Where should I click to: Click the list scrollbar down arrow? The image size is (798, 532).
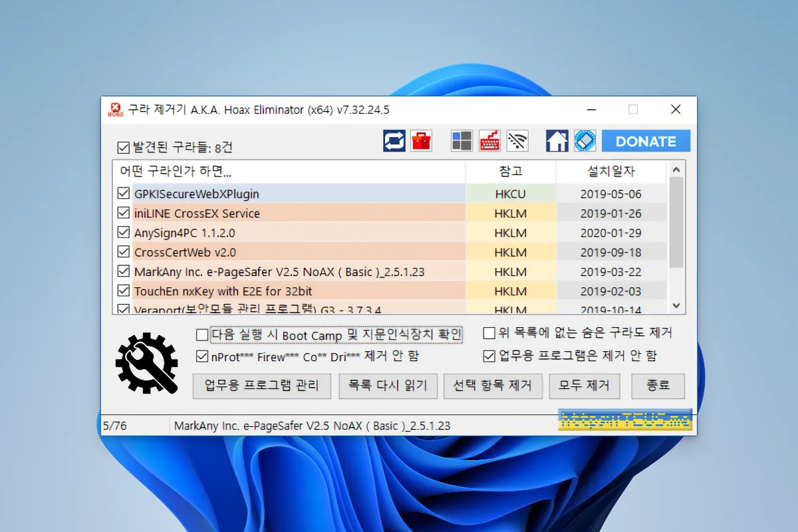[x=676, y=306]
